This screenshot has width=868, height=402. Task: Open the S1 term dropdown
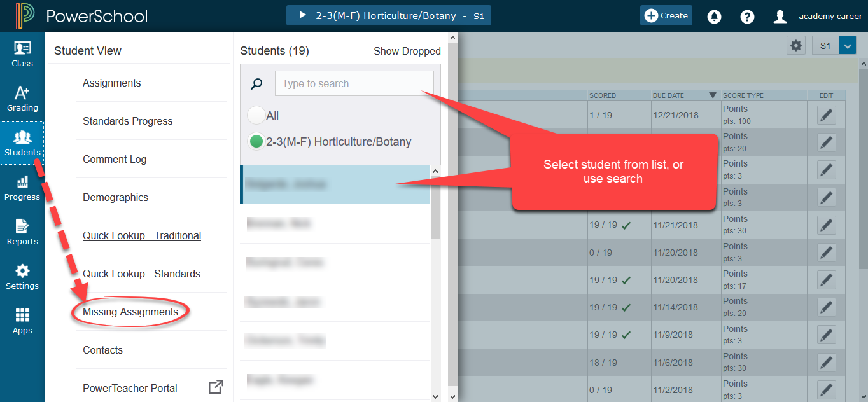click(x=847, y=46)
